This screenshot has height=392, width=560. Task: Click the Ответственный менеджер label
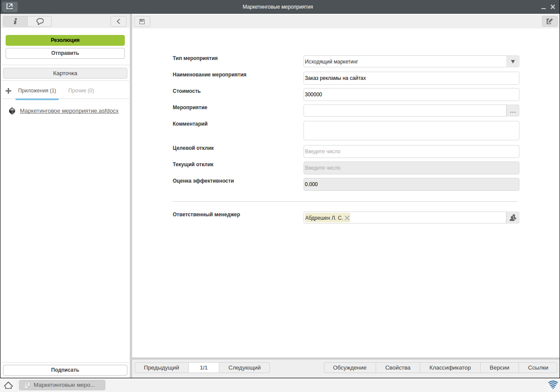(206, 215)
